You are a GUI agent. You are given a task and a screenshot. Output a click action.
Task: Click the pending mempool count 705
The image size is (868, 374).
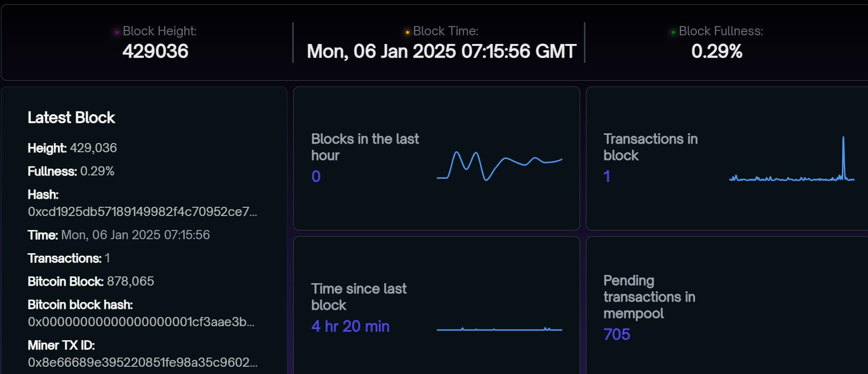(617, 334)
